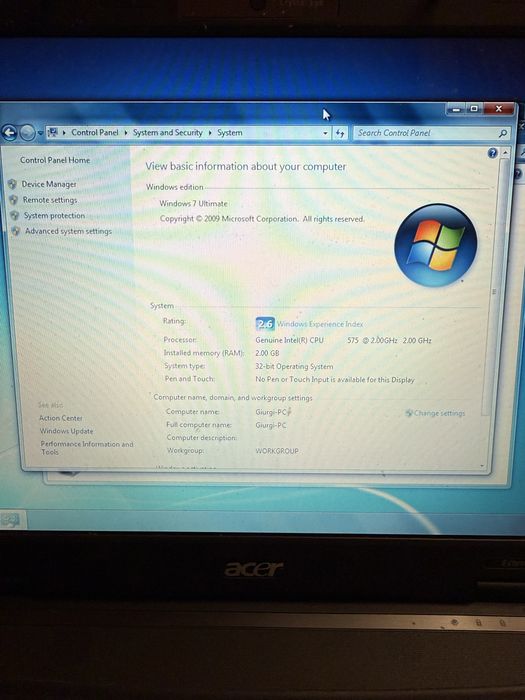
Task: Click the WORKGROUP value
Action: tap(277, 451)
